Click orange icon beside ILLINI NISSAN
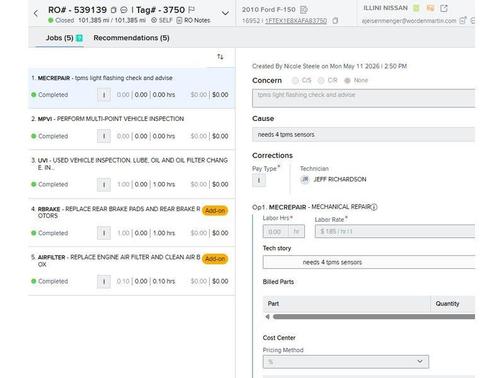 pos(430,8)
